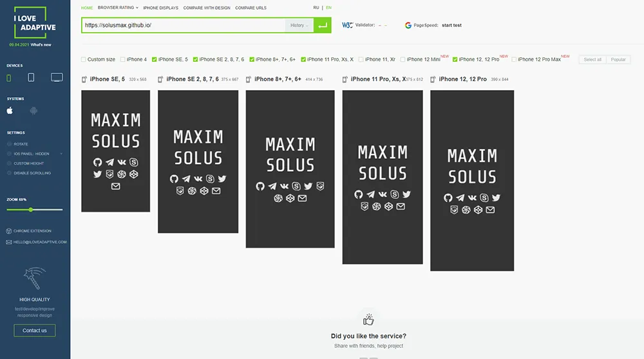
Task: Click Twitter icon in iPhone 11 Pro preview
Action: (406, 194)
